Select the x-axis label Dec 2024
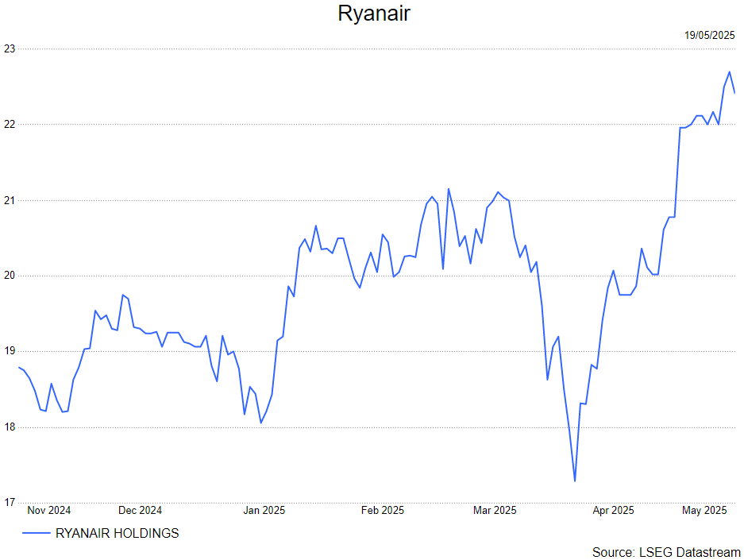Image resolution: width=744 pixels, height=560 pixels. [x=140, y=510]
